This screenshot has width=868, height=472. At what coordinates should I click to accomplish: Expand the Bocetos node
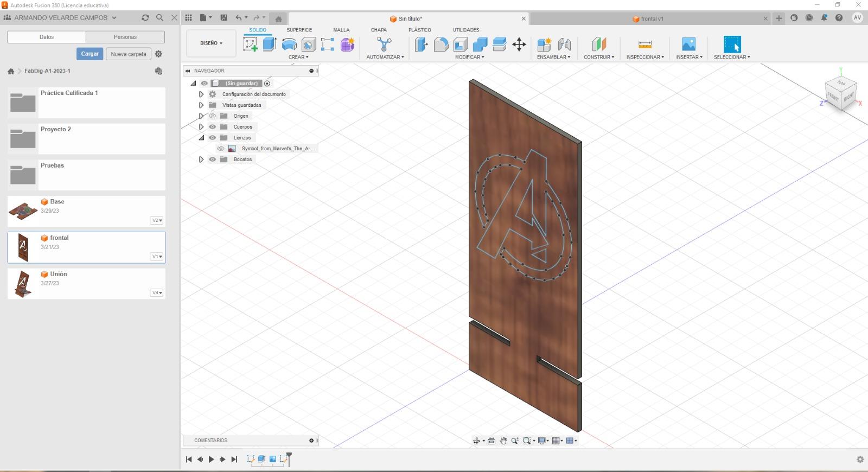coord(201,160)
